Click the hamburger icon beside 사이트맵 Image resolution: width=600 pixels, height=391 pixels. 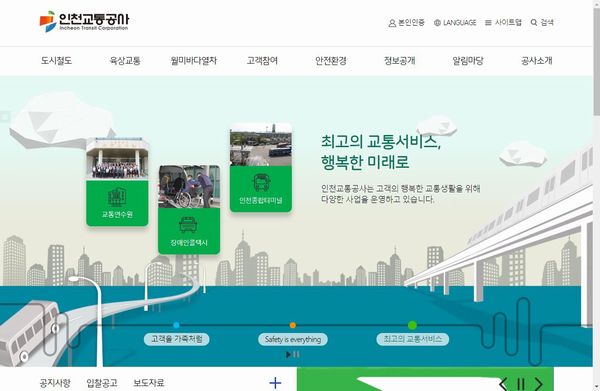tap(488, 23)
